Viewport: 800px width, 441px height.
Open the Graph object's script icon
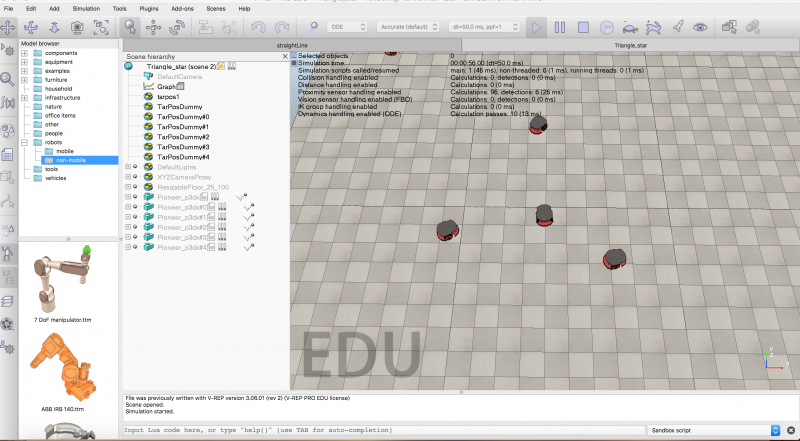tap(180, 87)
